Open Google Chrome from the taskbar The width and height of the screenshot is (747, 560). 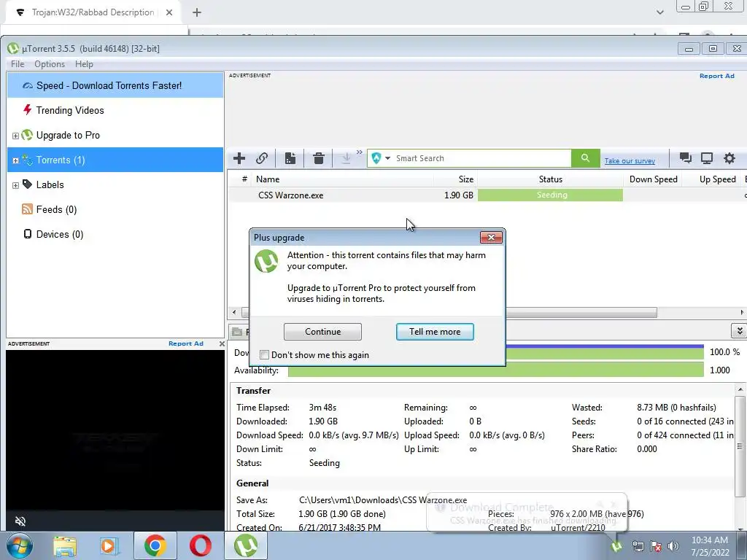(155, 545)
